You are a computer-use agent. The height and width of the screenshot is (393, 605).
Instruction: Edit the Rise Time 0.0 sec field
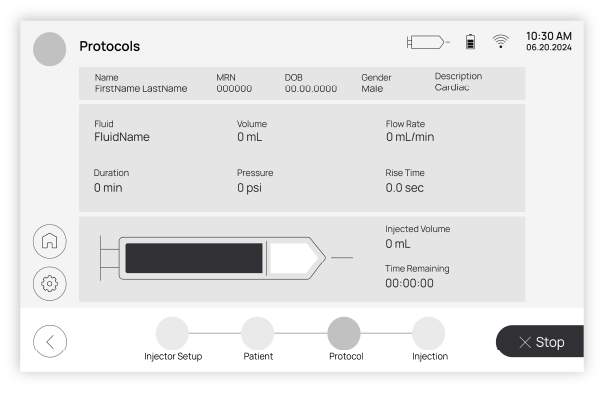tap(405, 188)
